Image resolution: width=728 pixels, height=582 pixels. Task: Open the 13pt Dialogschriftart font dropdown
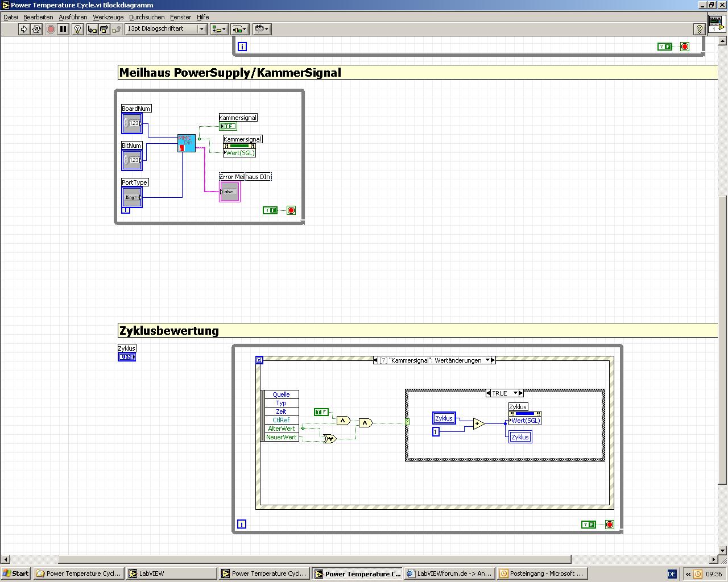201,29
